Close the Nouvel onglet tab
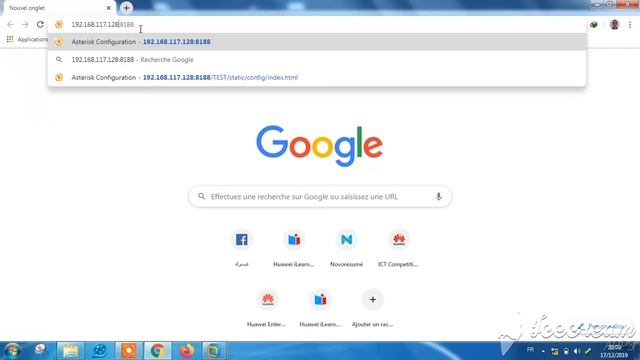Screen dimensions: 640x360 (x=109, y=8)
